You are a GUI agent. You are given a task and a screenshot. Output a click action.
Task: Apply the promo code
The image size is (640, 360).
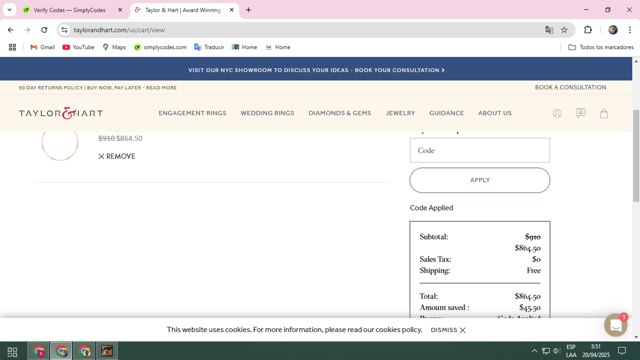480,180
